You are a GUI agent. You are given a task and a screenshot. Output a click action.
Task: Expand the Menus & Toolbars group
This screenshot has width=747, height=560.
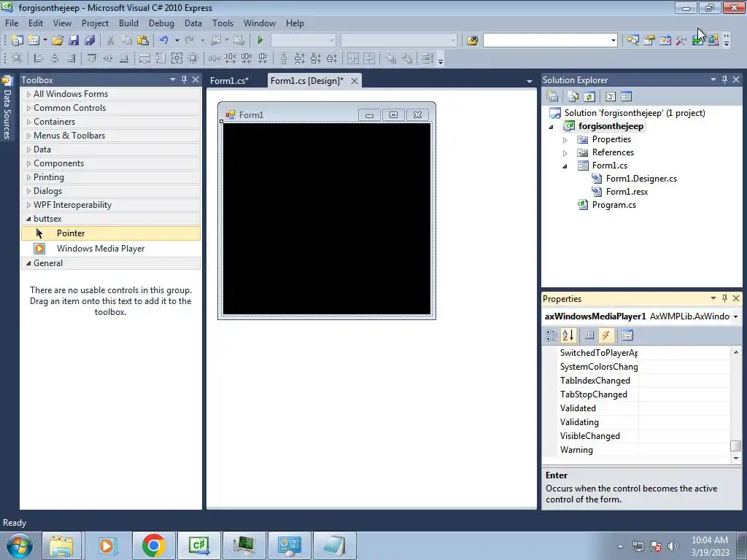[28, 136]
